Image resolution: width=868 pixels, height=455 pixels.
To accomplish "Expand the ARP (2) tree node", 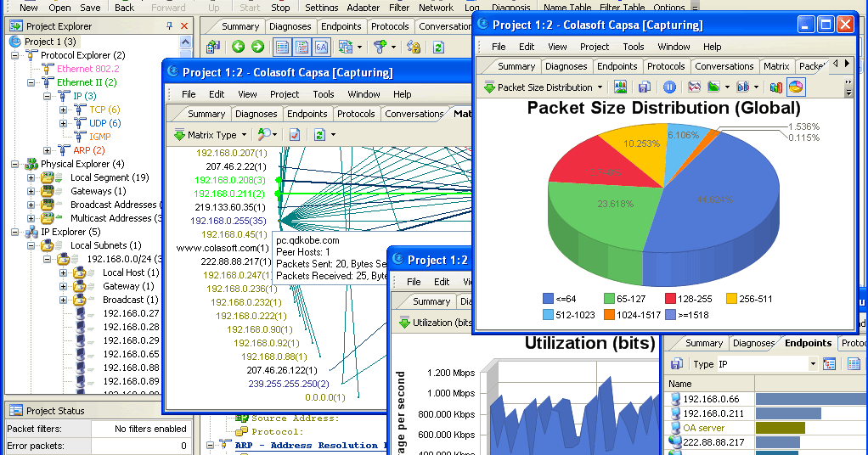I will 47,150.
